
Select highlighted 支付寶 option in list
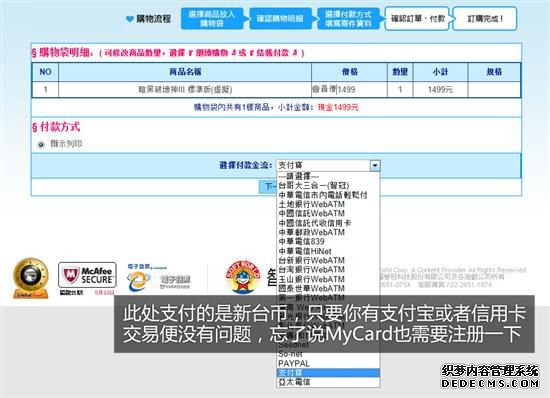click(328, 372)
